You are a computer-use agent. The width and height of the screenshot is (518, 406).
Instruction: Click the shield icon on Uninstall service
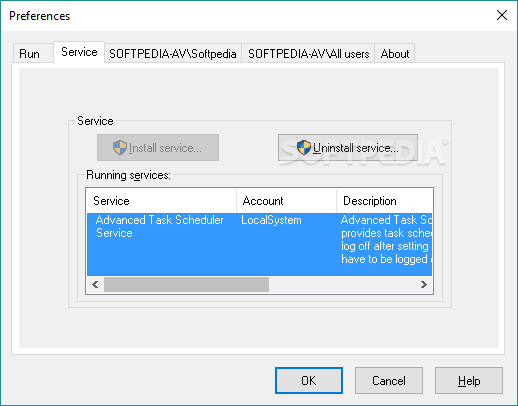click(x=304, y=147)
